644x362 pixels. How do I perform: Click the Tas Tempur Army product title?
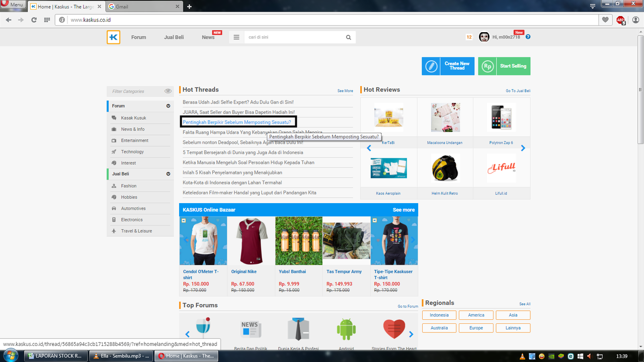point(344,271)
